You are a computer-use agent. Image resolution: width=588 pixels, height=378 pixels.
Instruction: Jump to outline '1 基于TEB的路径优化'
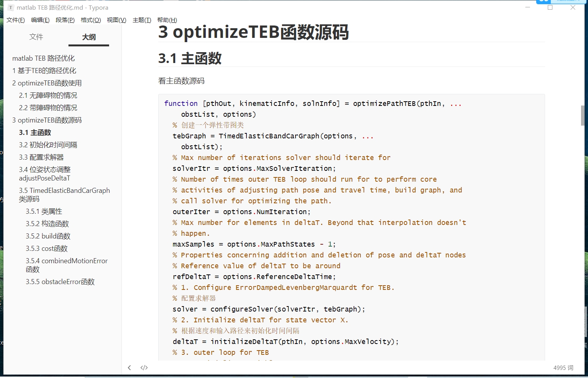point(44,71)
